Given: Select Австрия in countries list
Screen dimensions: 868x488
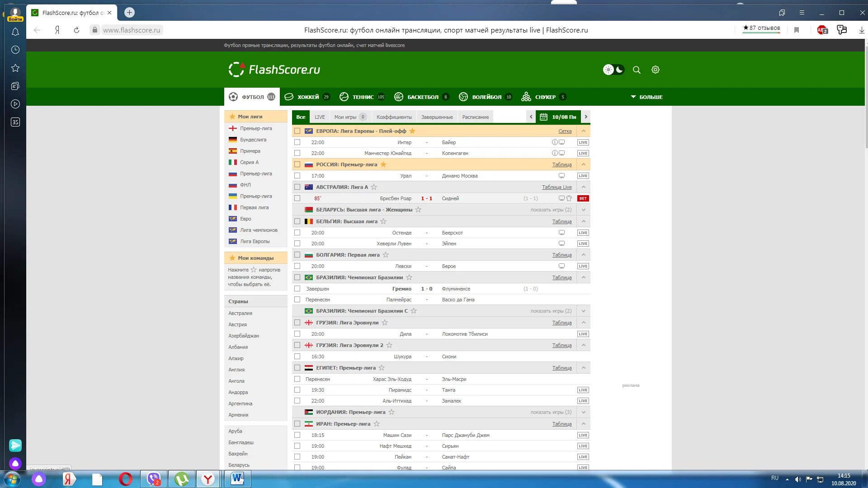Looking at the screenshot, I should tap(238, 324).
